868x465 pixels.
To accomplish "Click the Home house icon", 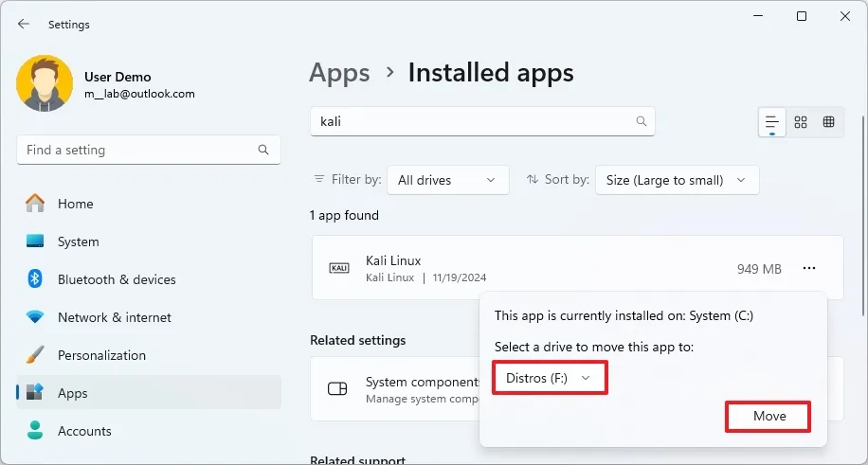I will point(35,204).
